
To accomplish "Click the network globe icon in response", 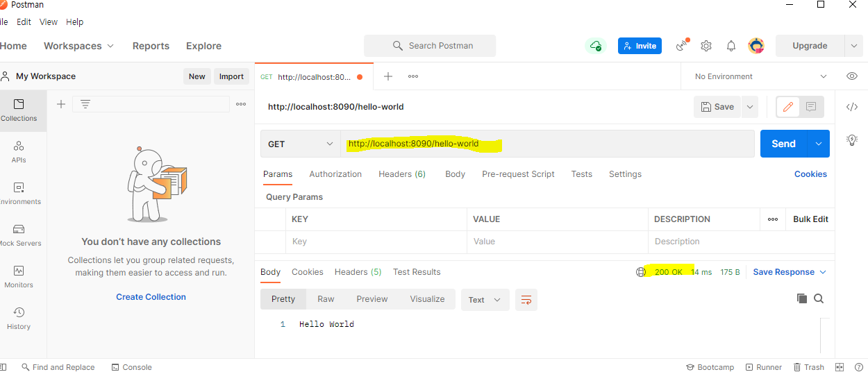I will coord(641,272).
